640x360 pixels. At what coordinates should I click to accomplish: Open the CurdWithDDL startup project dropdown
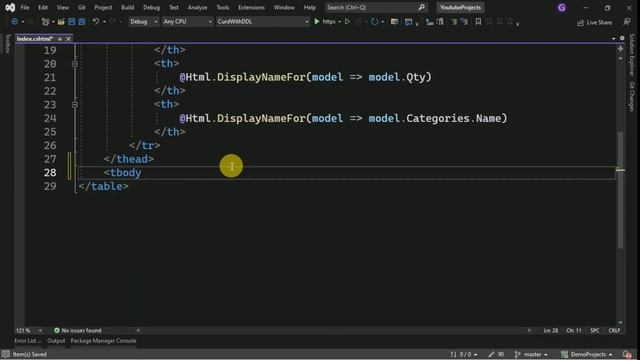click(262, 22)
